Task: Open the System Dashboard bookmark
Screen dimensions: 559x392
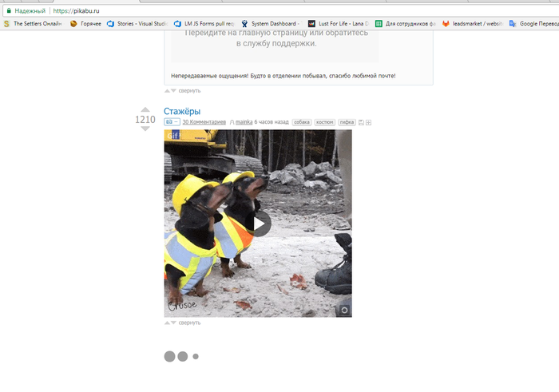Action: point(270,23)
